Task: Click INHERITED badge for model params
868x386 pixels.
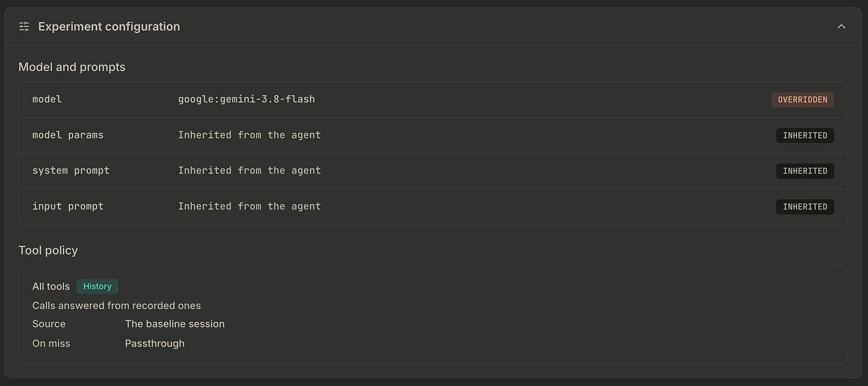Action: pyautogui.click(x=805, y=135)
